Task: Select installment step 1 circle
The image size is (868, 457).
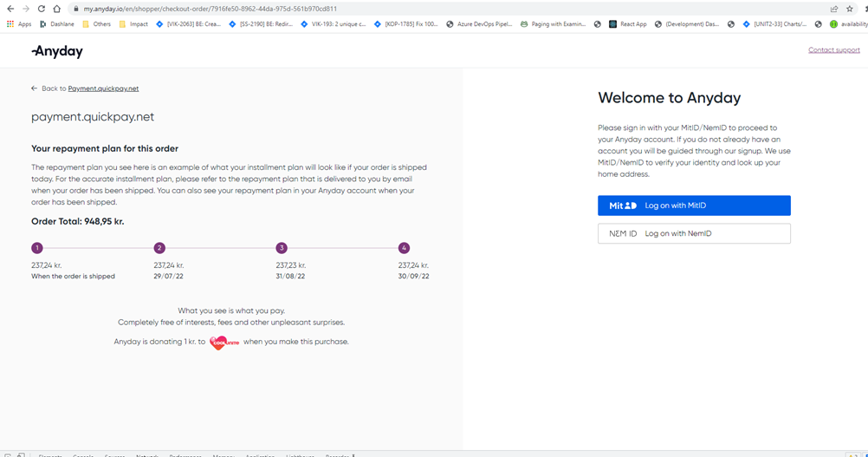Action: click(x=37, y=248)
